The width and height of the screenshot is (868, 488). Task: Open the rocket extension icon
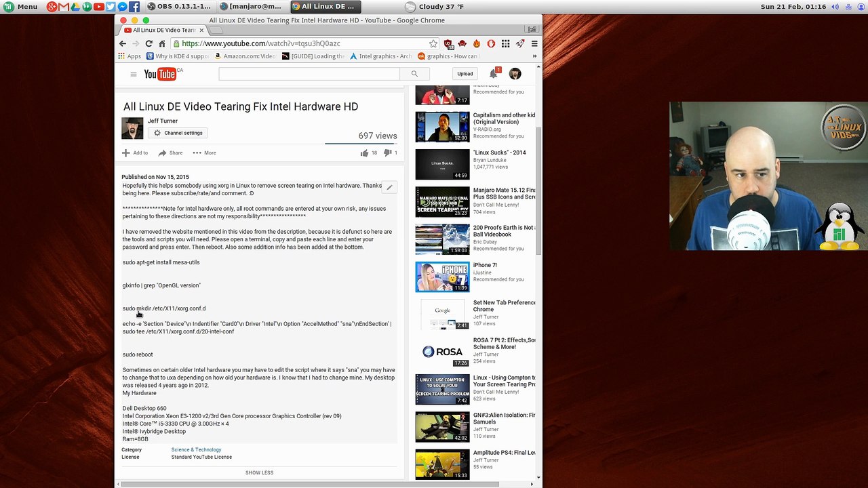tap(520, 43)
